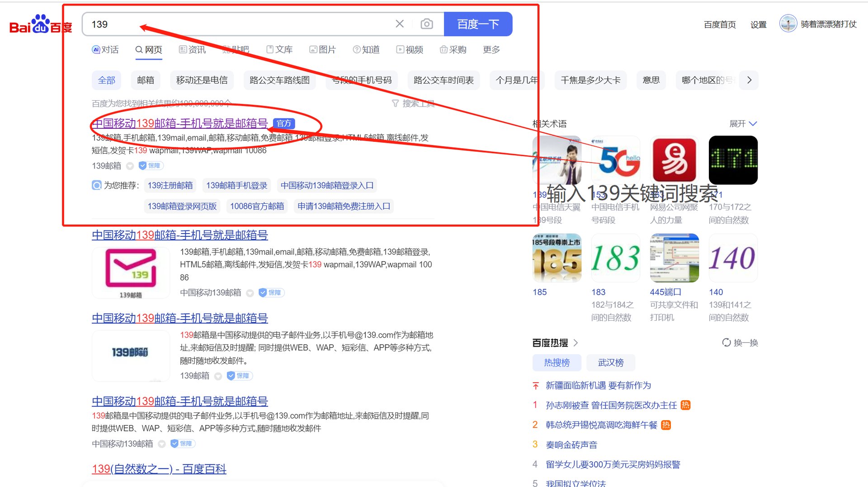Click the right arrow to see more filter chips
The width and height of the screenshot is (868, 487).
(x=749, y=80)
